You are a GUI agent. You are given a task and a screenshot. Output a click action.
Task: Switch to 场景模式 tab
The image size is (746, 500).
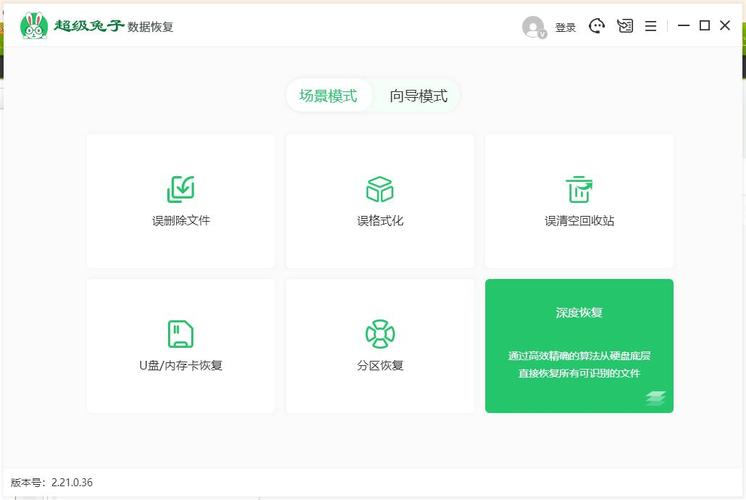[328, 96]
